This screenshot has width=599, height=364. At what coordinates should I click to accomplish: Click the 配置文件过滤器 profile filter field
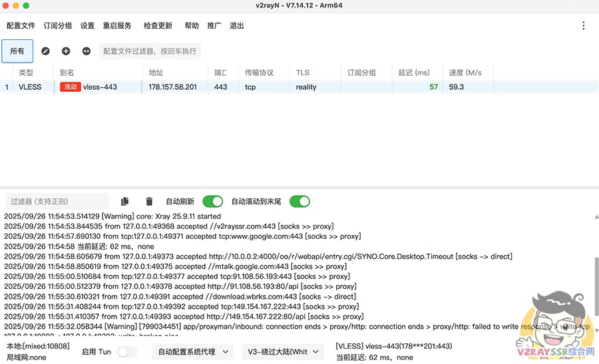click(x=149, y=51)
